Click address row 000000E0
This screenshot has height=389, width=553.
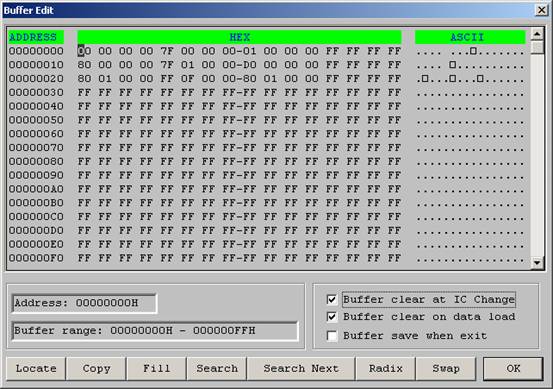267,244
